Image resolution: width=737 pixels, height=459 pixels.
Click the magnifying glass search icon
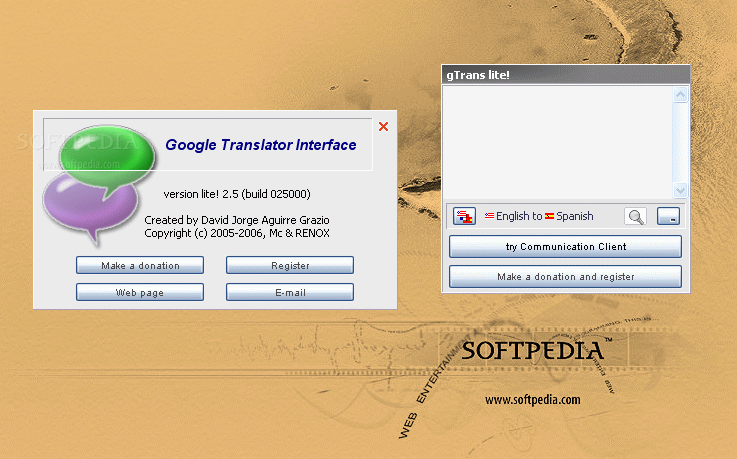pyautogui.click(x=635, y=217)
